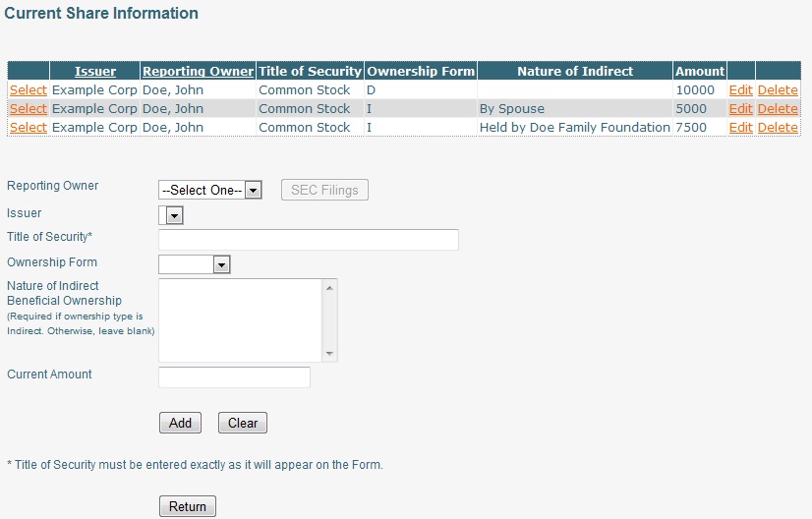Edit the 10000 shares entry

coord(740,89)
